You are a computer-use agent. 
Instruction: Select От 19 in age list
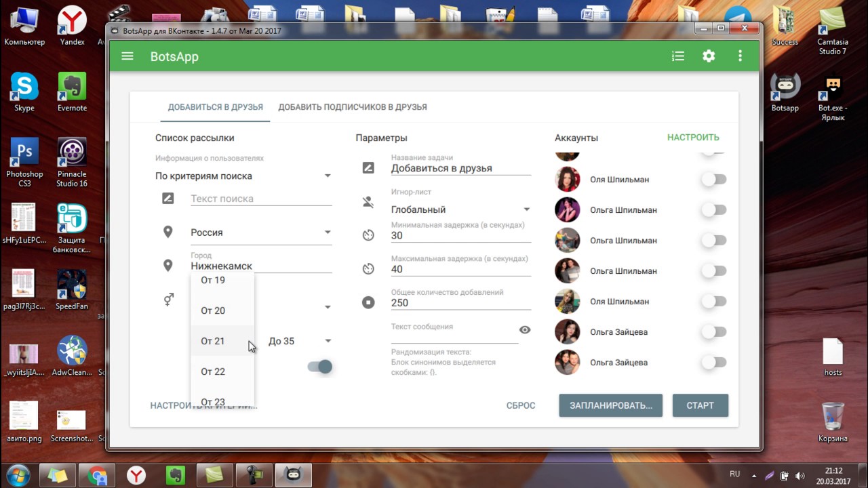[x=222, y=280]
